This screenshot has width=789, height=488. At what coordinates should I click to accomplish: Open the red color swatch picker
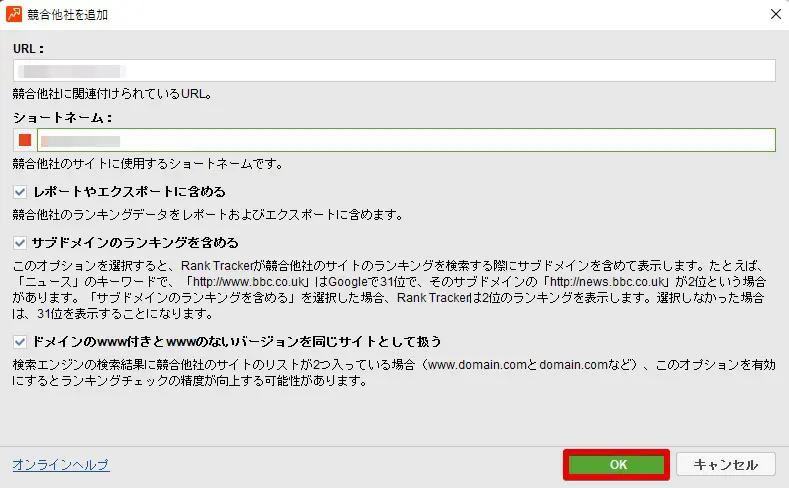pyautogui.click(x=25, y=140)
